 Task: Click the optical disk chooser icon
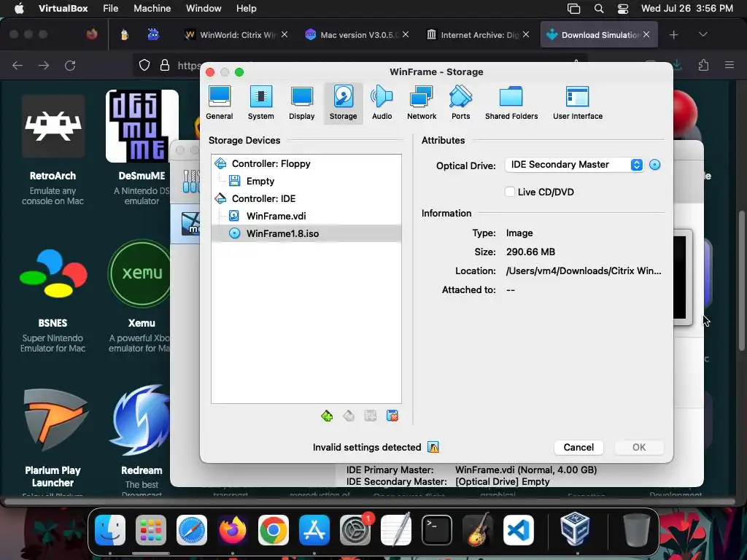pos(655,165)
